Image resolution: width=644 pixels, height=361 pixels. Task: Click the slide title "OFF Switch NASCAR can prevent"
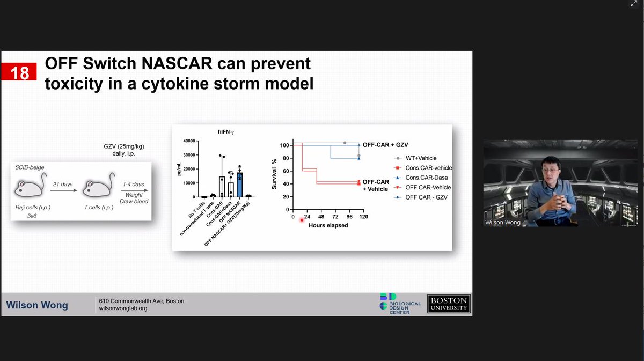tap(178, 64)
